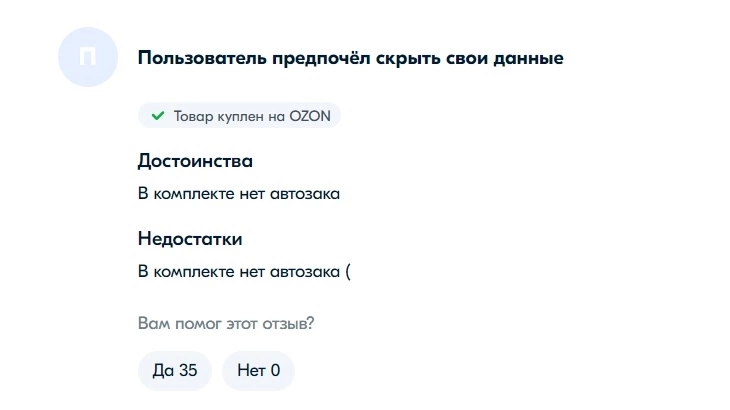
Task: Click the 'Товар куплен на OZON' badge
Action: [239, 115]
